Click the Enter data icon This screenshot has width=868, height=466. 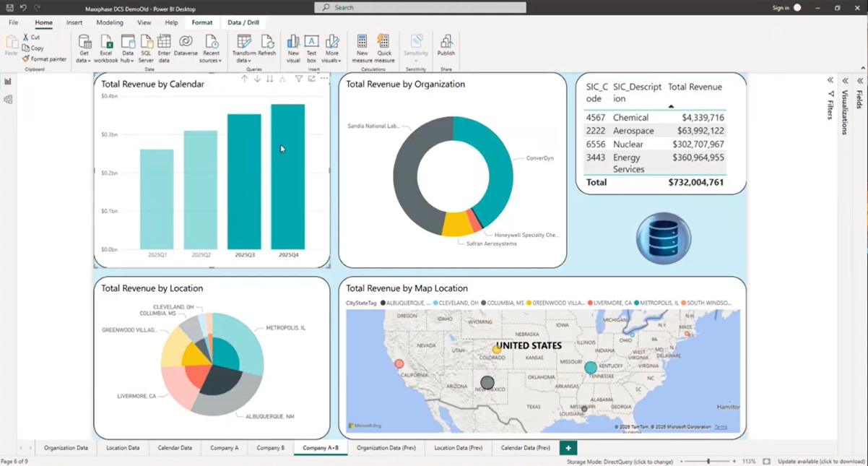click(x=164, y=48)
